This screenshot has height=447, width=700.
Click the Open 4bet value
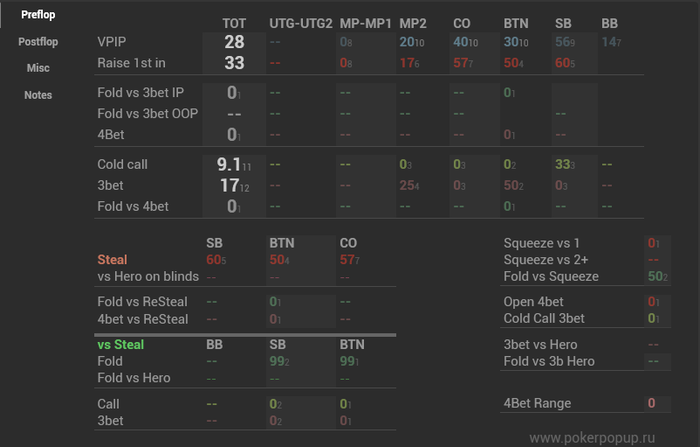[x=653, y=301]
